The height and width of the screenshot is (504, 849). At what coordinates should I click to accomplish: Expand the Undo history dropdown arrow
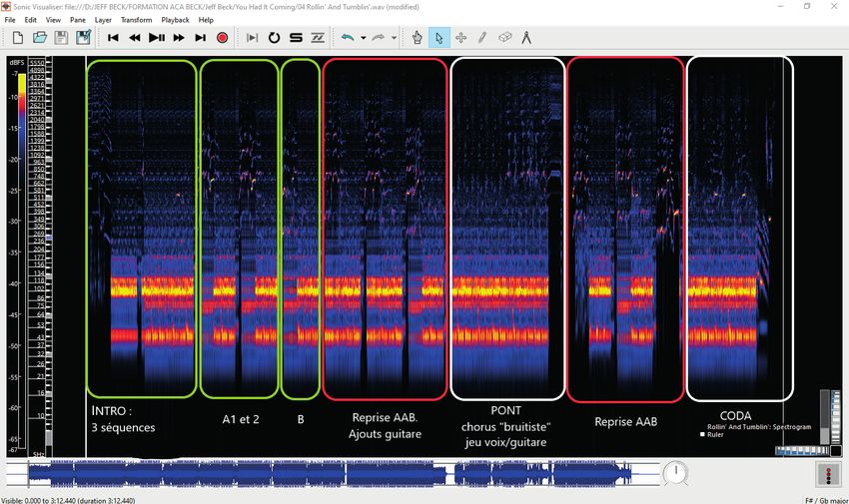pos(364,38)
